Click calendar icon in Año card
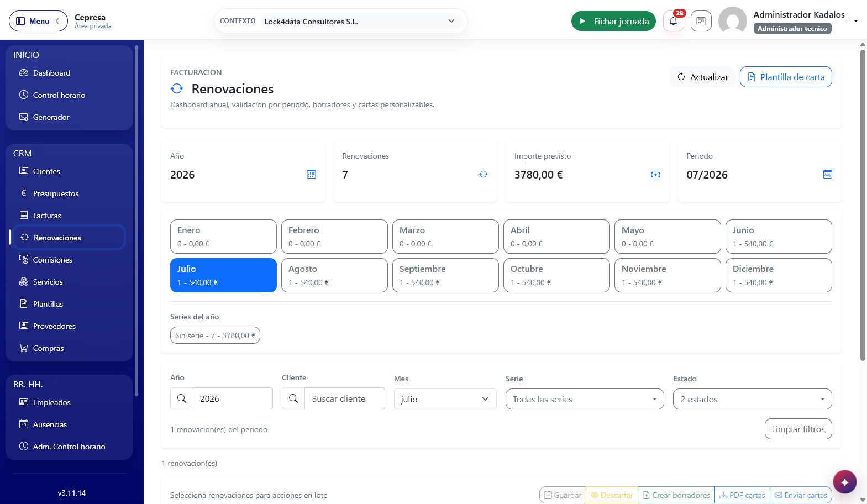The height and width of the screenshot is (504, 867). click(x=311, y=174)
